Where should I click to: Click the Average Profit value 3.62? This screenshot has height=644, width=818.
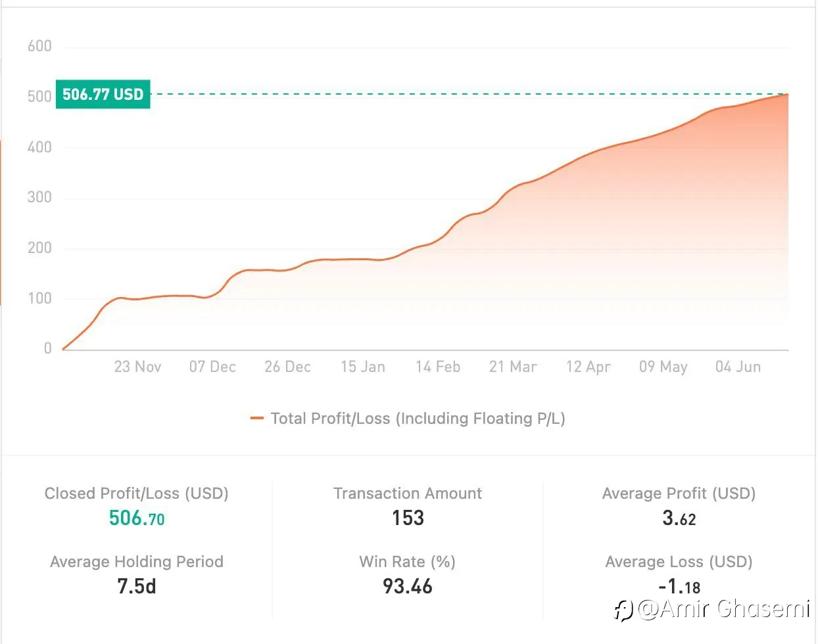click(679, 518)
